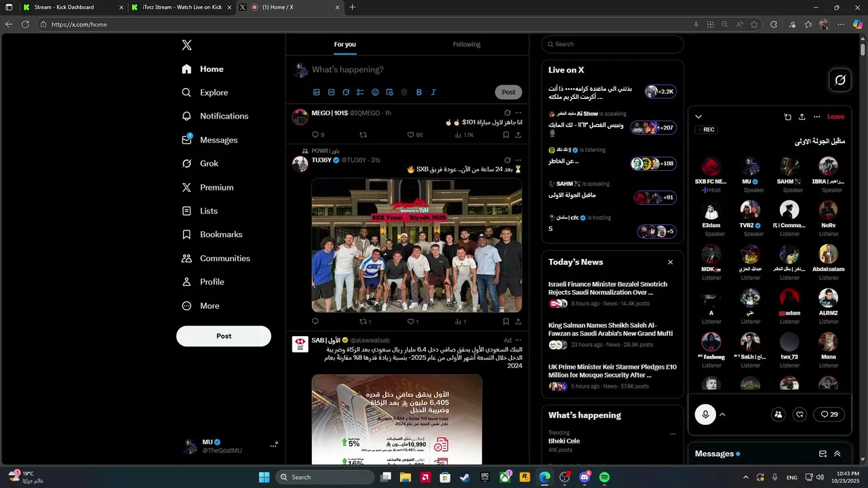Bookmark this page with the star icon

(754, 24)
